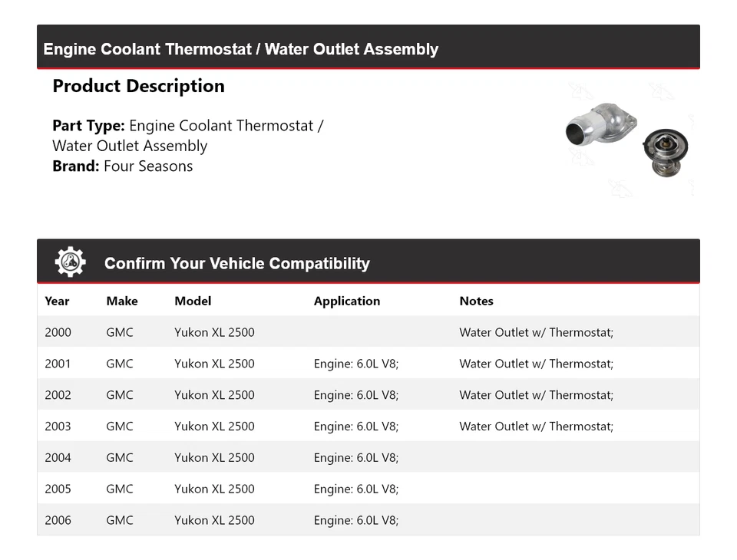Click the Model column header

pyautogui.click(x=193, y=301)
